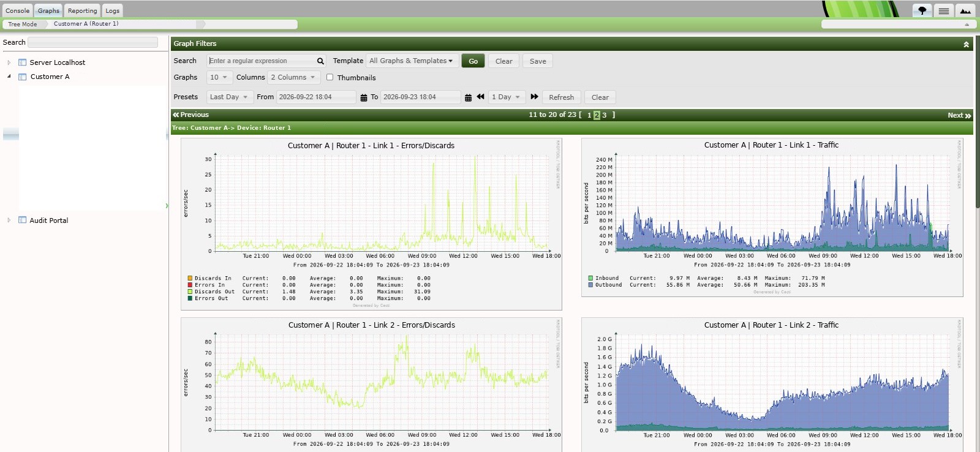The image size is (980, 452).
Task: Click the Server Localhost tree table icon
Action: coord(22,62)
